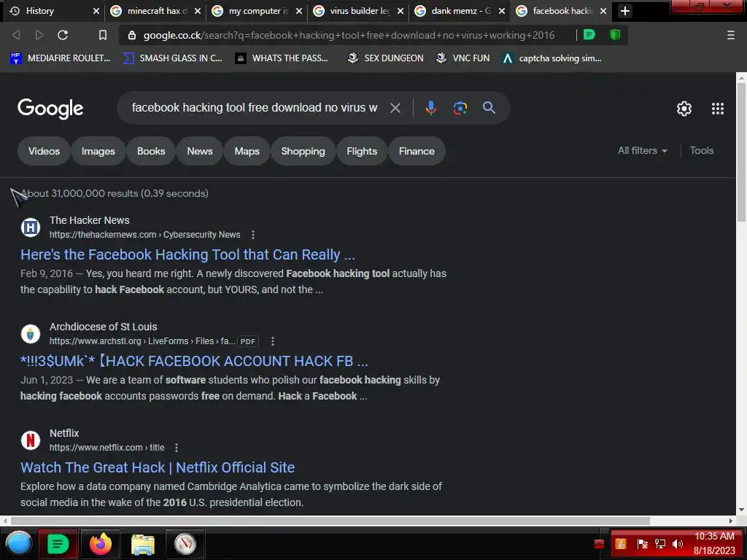Screen dimensions: 747x560
Task: Filter results by Shopping
Action: pos(303,151)
